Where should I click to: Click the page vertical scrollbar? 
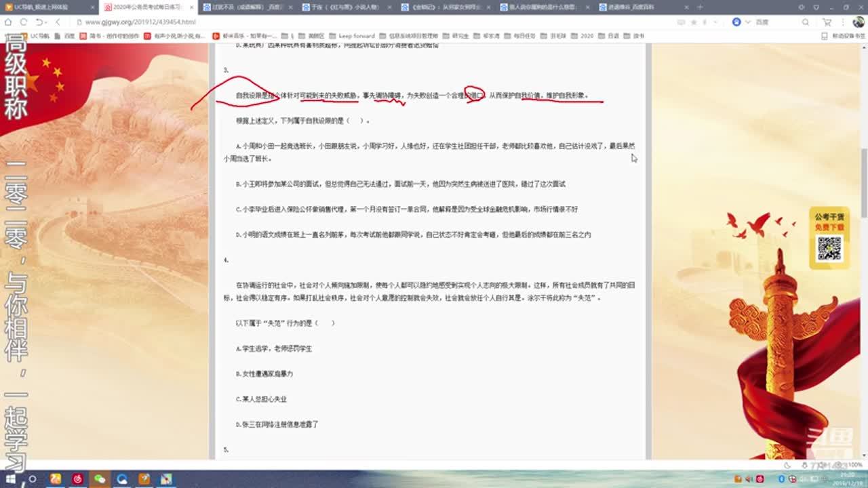(863, 183)
